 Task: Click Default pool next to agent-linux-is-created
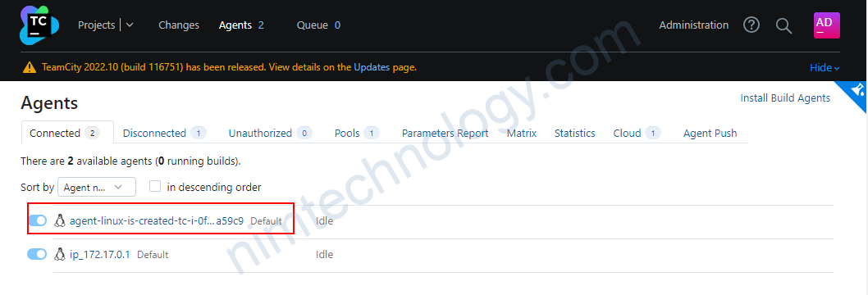[x=267, y=221]
